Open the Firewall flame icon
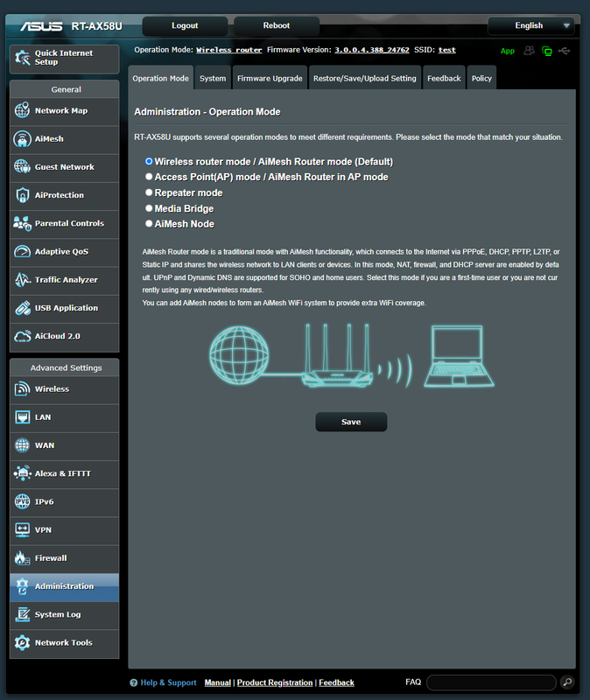The height and width of the screenshot is (700, 590). click(23, 558)
